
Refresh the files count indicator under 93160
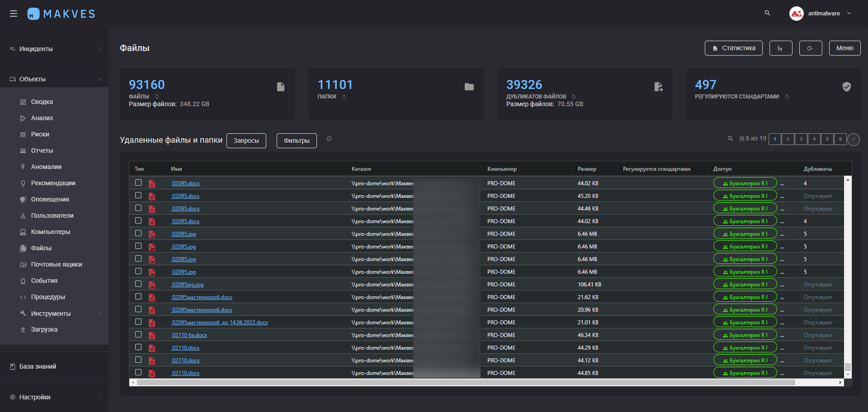click(157, 97)
